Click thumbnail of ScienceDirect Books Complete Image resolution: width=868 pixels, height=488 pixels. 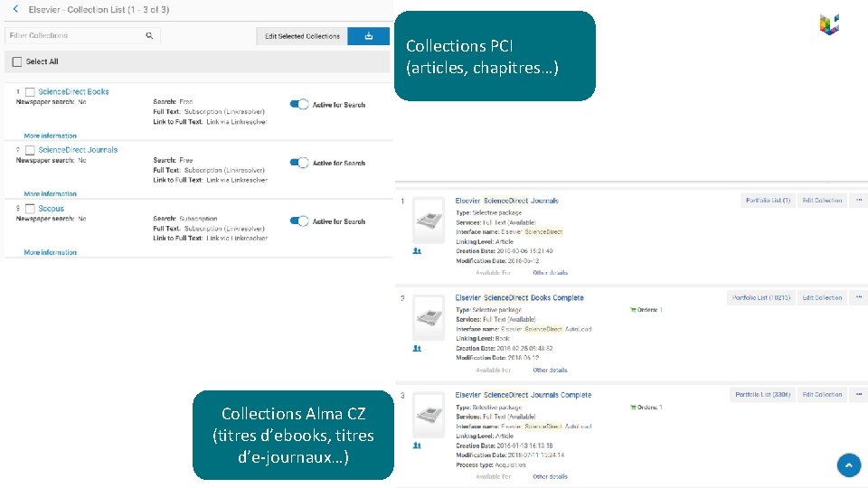[429, 317]
